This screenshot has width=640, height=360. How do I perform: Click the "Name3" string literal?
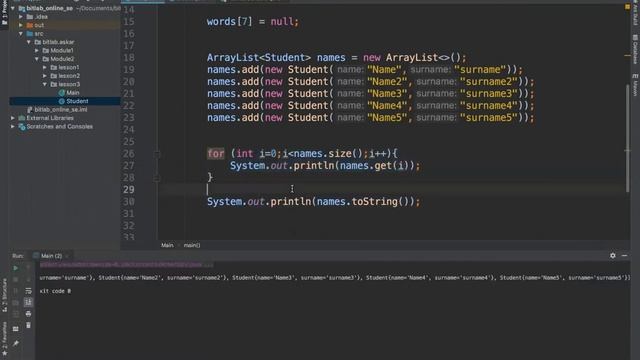pos(387,93)
